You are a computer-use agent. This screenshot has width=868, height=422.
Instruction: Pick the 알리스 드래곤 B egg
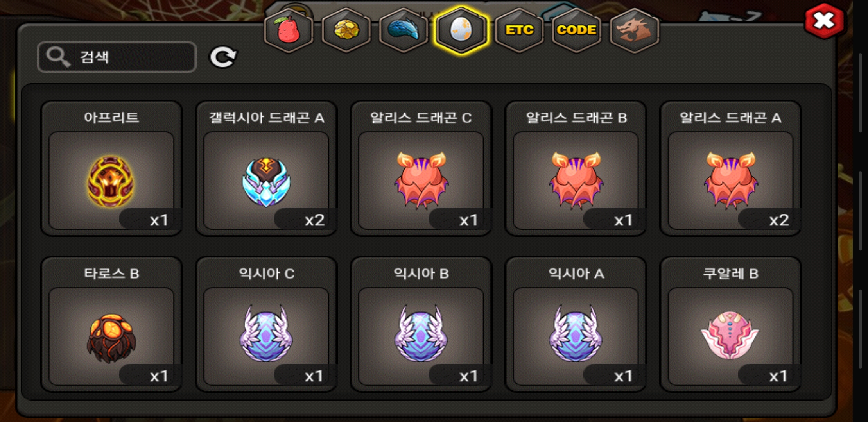tap(576, 168)
